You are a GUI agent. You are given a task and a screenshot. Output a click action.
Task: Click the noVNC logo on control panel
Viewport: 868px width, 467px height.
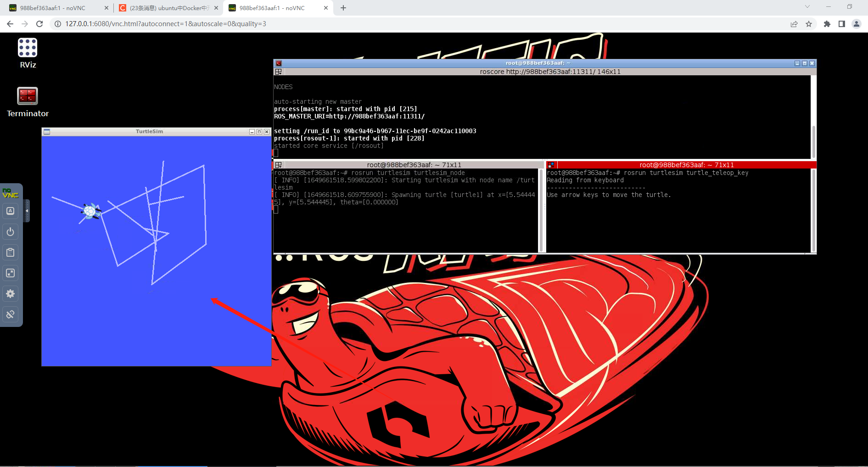point(10,193)
